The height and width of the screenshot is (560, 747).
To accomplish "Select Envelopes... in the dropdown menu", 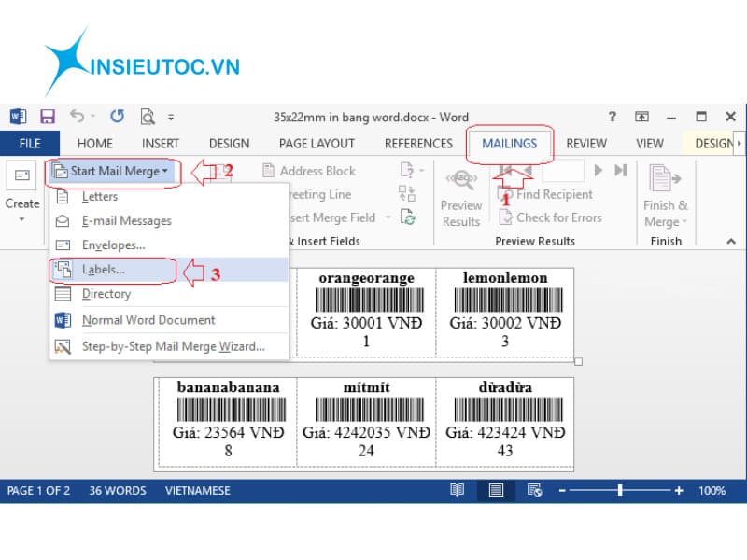I will [112, 245].
